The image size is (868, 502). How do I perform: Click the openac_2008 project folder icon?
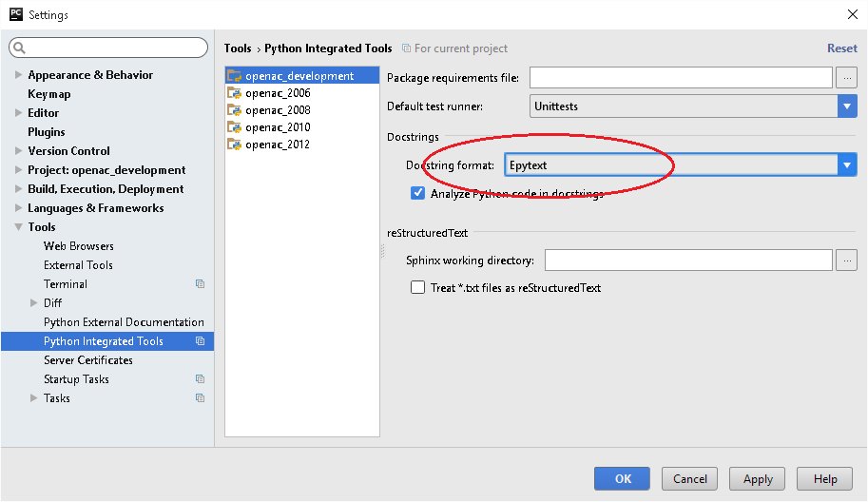(234, 110)
